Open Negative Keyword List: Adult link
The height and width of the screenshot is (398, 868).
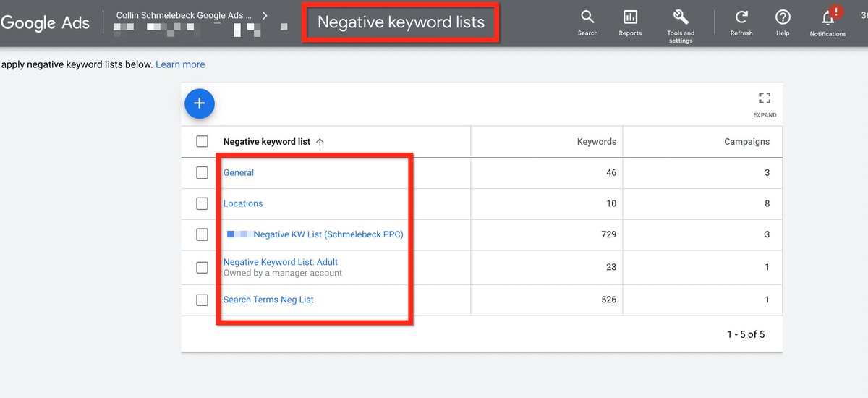coord(281,262)
